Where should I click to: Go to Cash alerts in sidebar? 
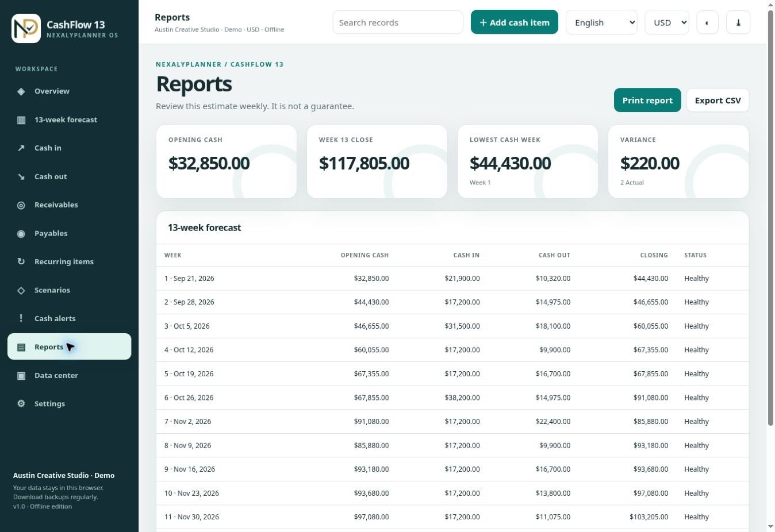(69, 318)
